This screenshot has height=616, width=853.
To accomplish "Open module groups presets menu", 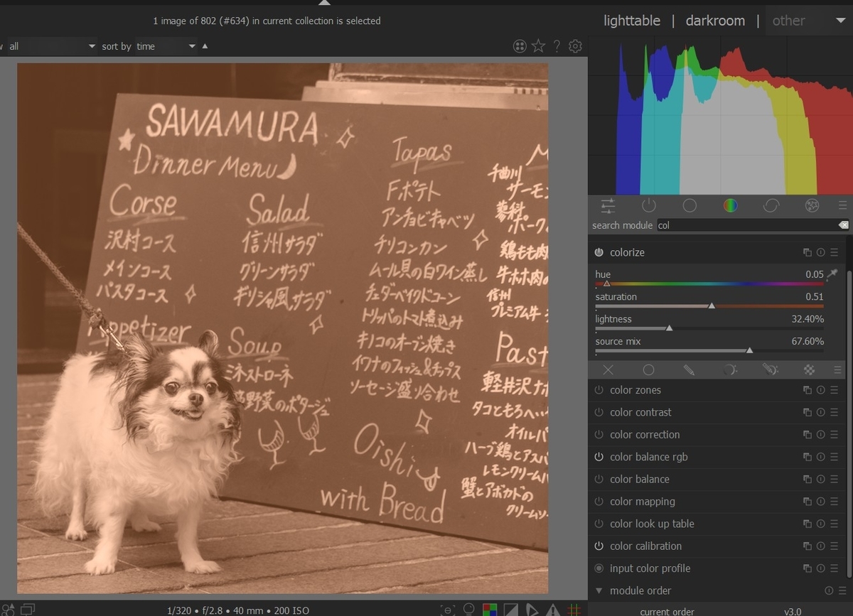I will [x=842, y=206].
